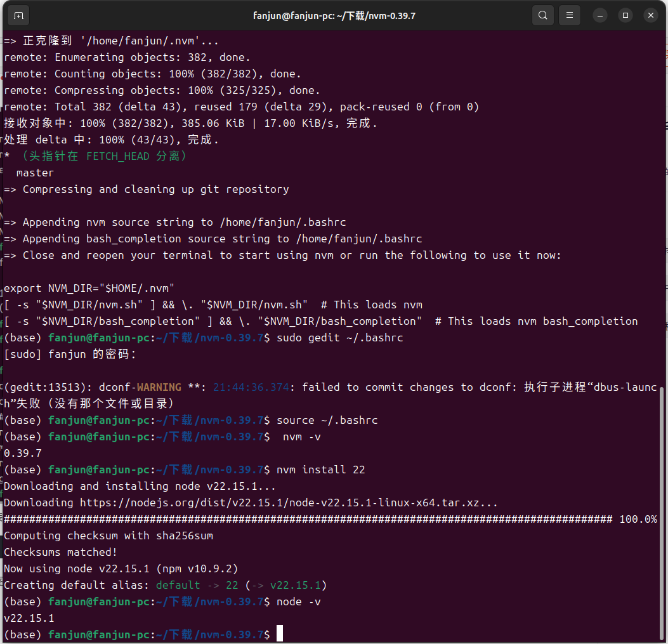This screenshot has height=644, width=668.
Task: Click the FETCH_HEAD detached head message
Action: [x=95, y=155]
